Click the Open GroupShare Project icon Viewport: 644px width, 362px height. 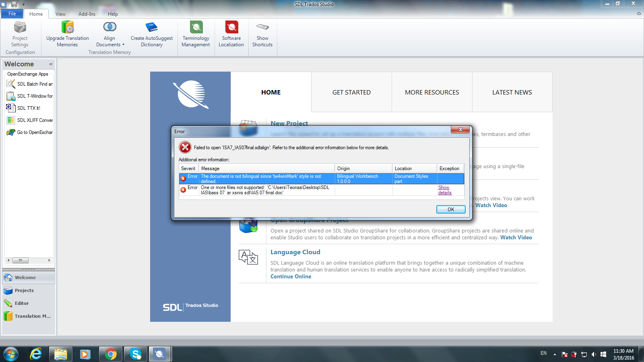[248, 226]
